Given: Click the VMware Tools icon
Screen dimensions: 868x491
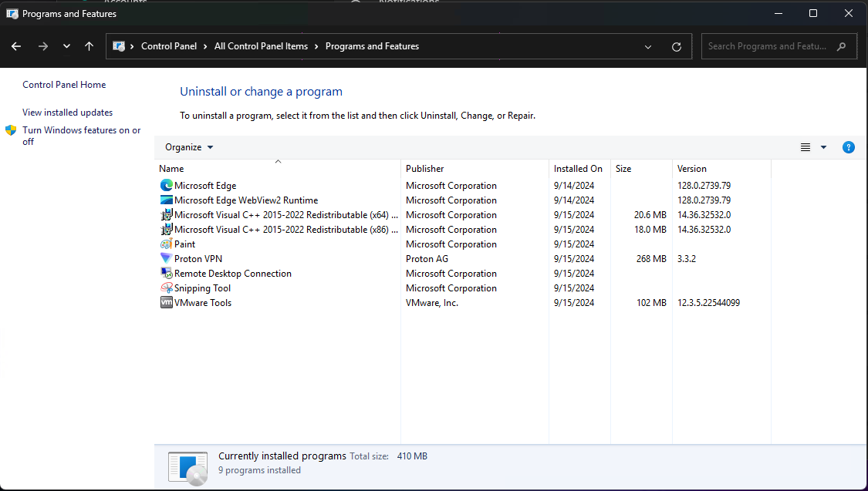Looking at the screenshot, I should (166, 302).
